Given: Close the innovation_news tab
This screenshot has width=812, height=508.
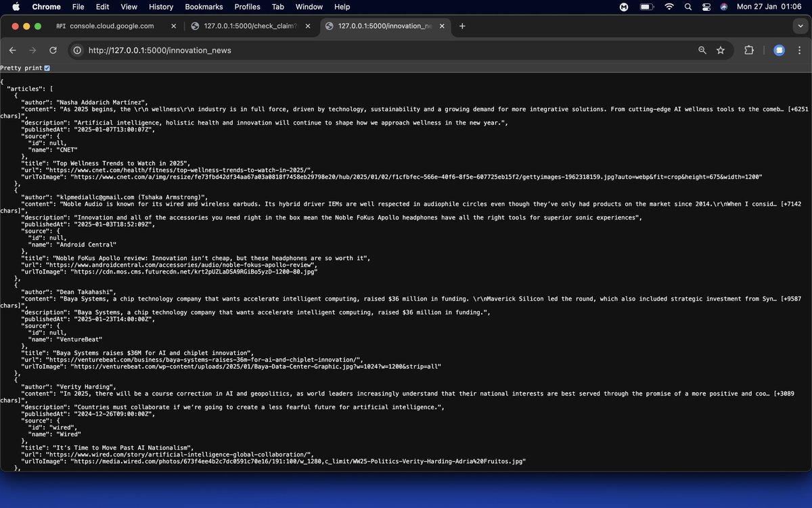Looking at the screenshot, I should pos(442,26).
